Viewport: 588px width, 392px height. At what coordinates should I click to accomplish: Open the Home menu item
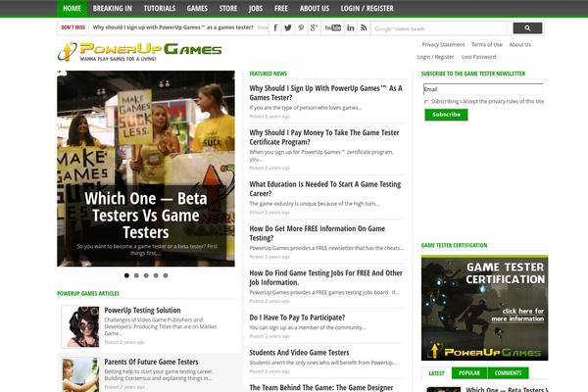(72, 8)
